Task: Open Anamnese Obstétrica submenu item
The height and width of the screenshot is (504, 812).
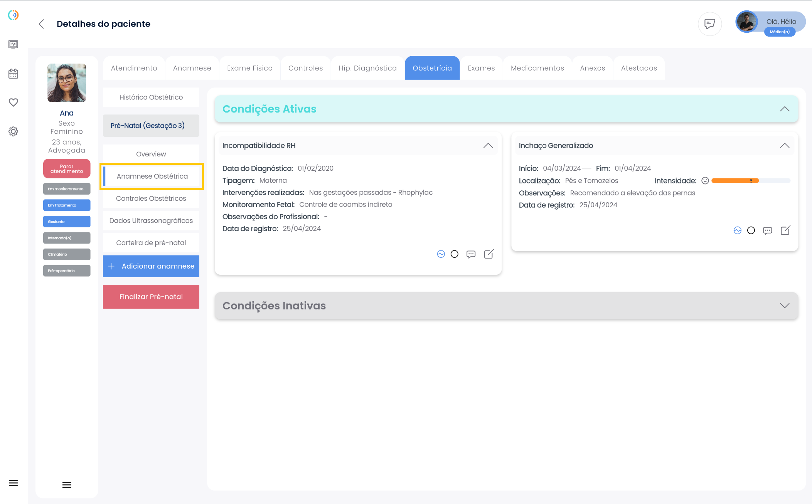Action: (151, 176)
